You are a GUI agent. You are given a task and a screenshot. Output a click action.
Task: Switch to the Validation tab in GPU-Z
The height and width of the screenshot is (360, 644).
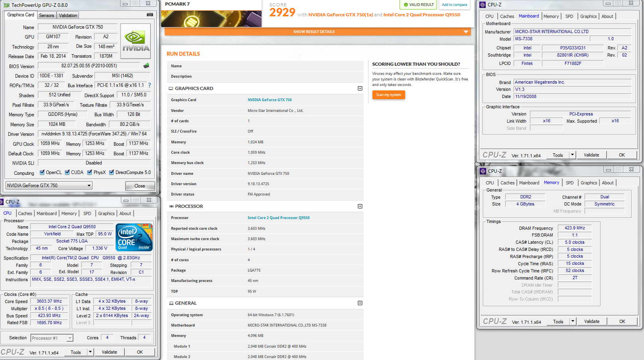68,16
